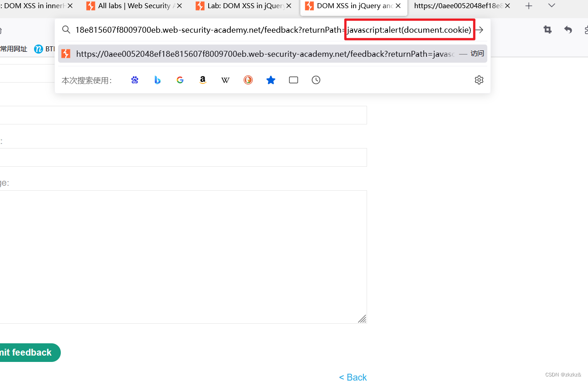
Task: Open search history via clock icon
Action: (316, 80)
